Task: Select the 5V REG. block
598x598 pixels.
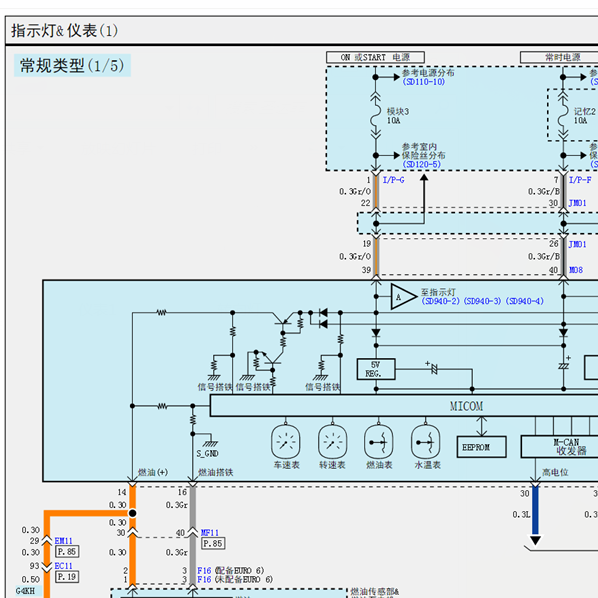Action: [x=376, y=369]
